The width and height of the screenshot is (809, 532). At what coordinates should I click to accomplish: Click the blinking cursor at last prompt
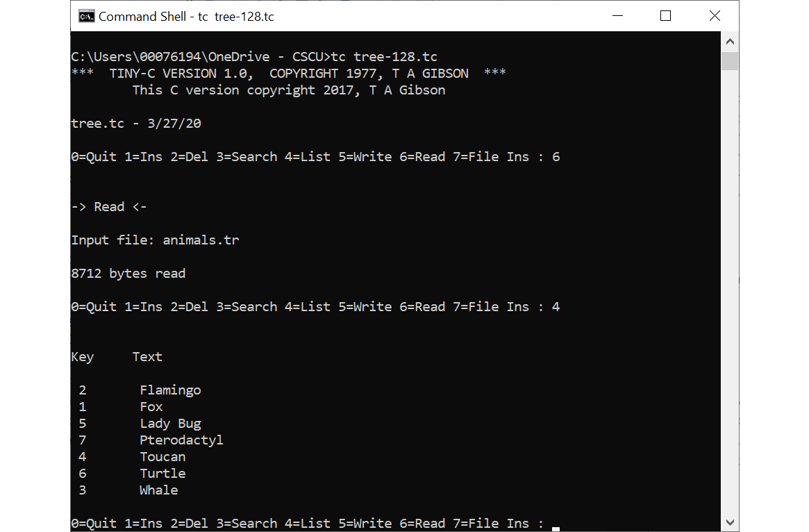point(556,529)
